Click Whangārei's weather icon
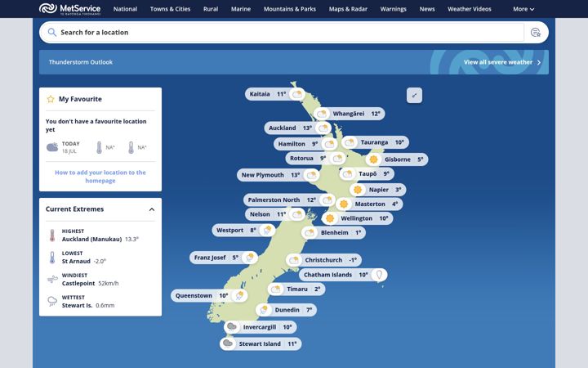Viewport: 588px width, 368px height. click(x=322, y=114)
